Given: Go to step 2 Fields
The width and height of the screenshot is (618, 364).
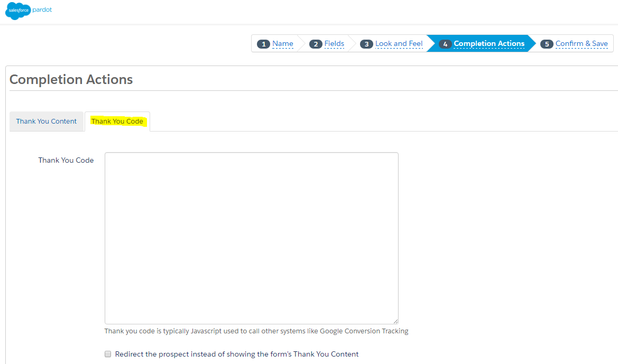Looking at the screenshot, I should 334,44.
